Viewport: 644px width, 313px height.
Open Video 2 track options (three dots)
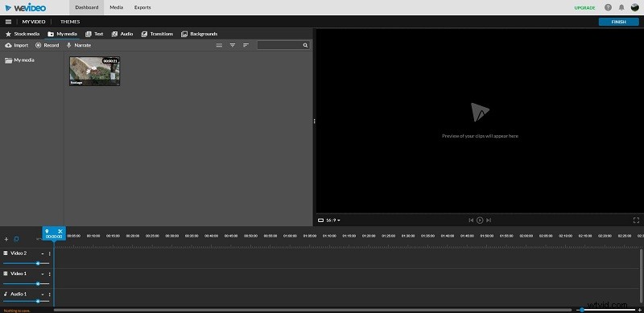click(50, 253)
